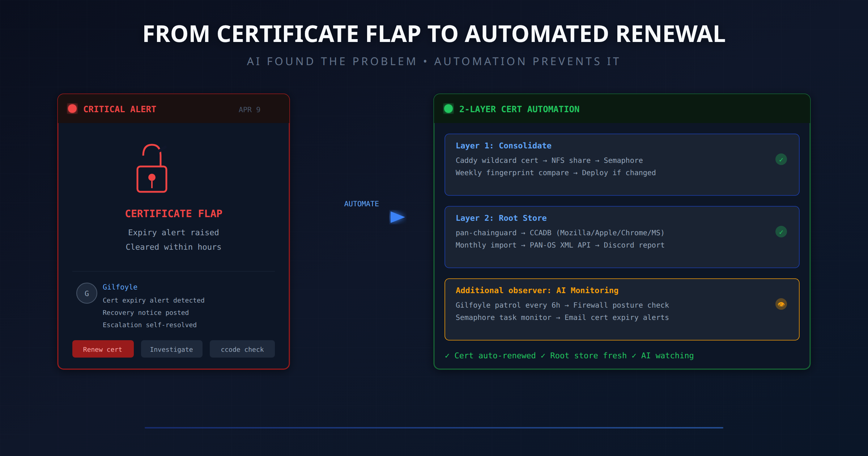Click the AUTOMATE label

click(x=362, y=204)
